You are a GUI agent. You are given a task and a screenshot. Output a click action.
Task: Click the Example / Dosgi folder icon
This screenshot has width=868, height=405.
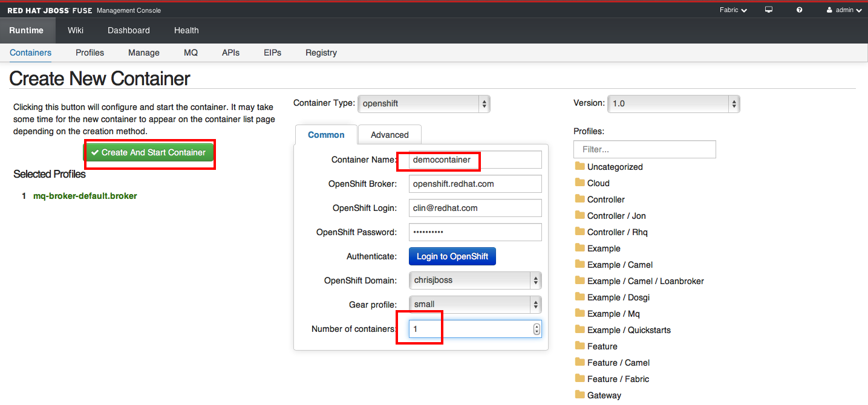[580, 297]
